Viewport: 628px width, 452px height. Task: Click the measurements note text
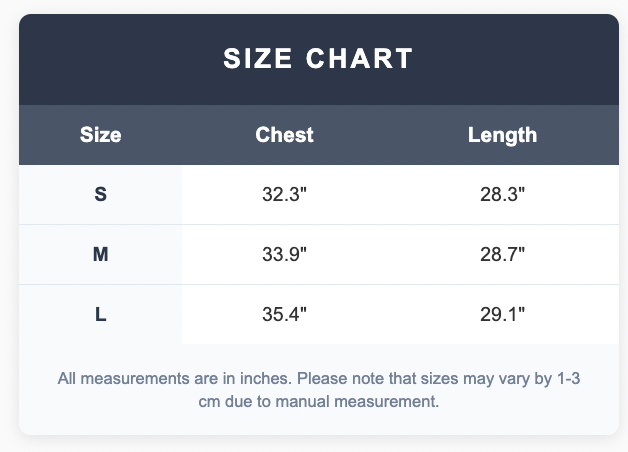click(319, 390)
